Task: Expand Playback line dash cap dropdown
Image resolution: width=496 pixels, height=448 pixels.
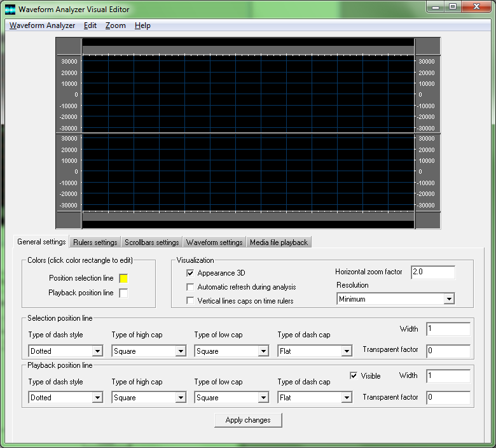Action: [x=346, y=398]
